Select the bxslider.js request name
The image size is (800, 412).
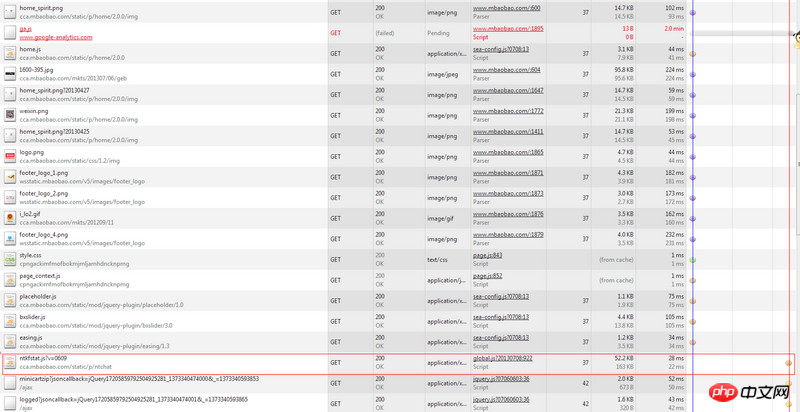(x=32, y=317)
